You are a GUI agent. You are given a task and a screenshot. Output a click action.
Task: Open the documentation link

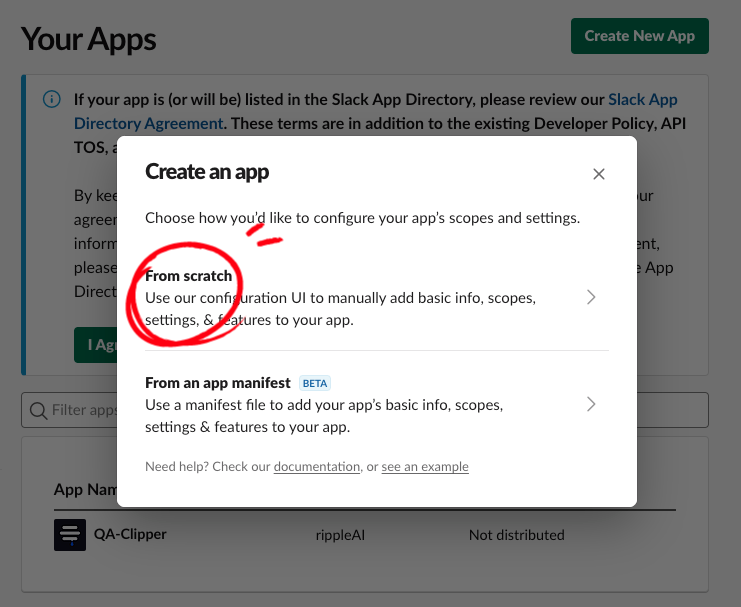(x=317, y=467)
